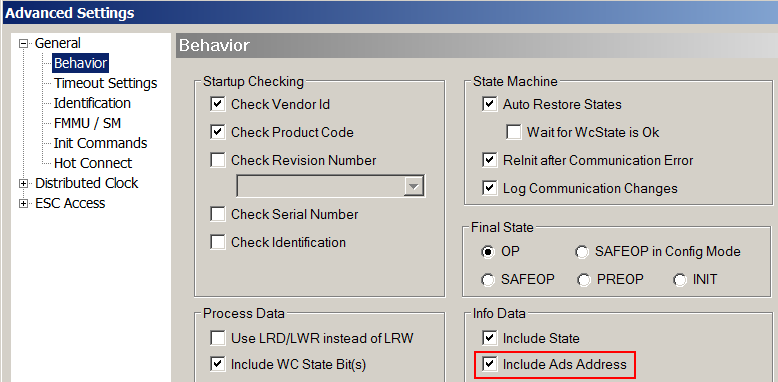This screenshot has height=382, width=778.
Task: Select the General tree item label
Action: [x=58, y=44]
